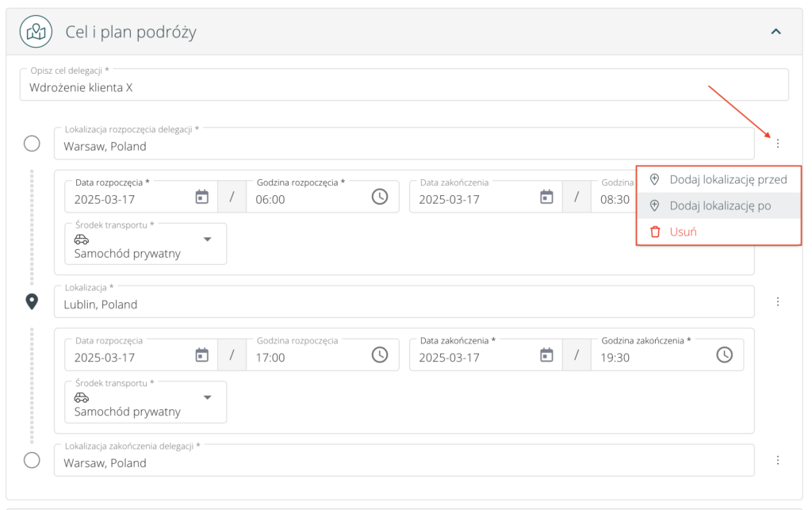The image size is (812, 510).
Task: Open three-dot menu for ending location
Action: [778, 460]
